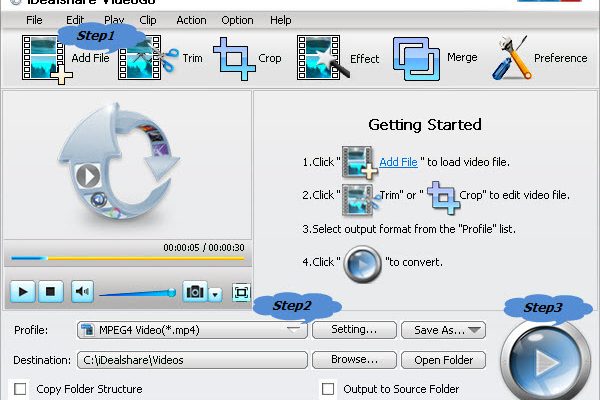Enable Output to Source Folder checkbox
Image resolution: width=600 pixels, height=400 pixels.
coord(328,389)
